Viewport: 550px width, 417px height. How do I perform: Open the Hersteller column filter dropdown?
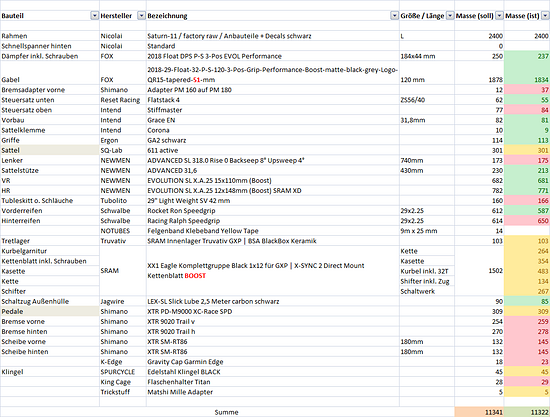pyautogui.click(x=141, y=16)
